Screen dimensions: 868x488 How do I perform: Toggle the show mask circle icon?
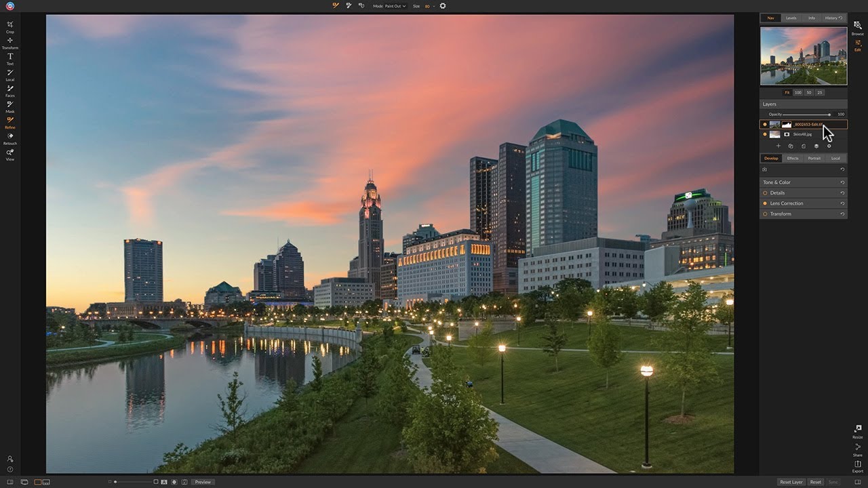[174, 482]
